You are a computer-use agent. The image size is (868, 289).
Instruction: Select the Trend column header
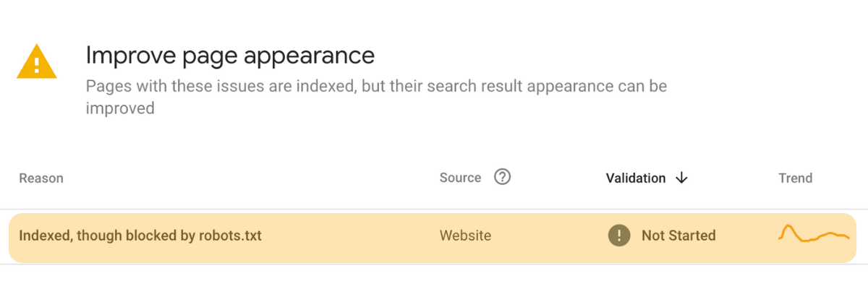coord(796,178)
